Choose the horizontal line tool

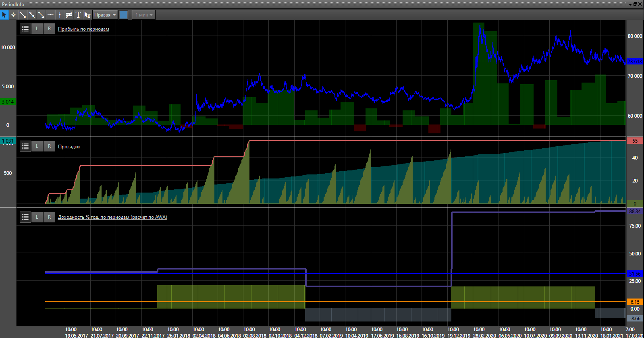pyautogui.click(x=50, y=15)
